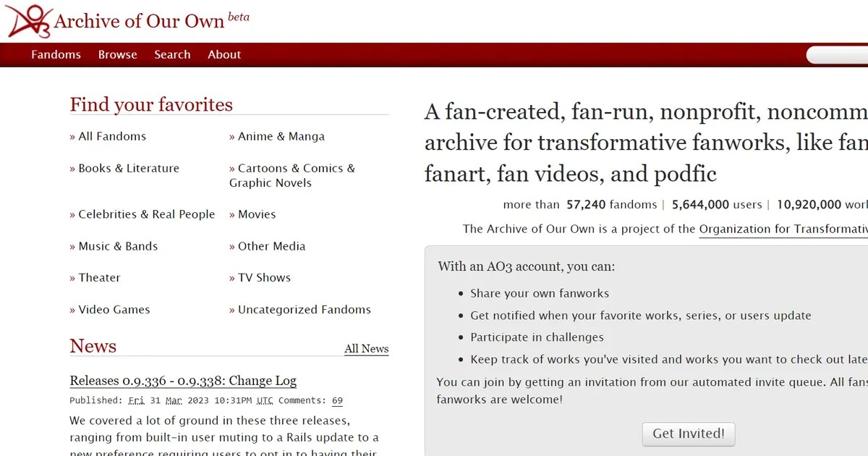Open the Fandoms menu
Screen dimensions: 868x456
[56, 54]
